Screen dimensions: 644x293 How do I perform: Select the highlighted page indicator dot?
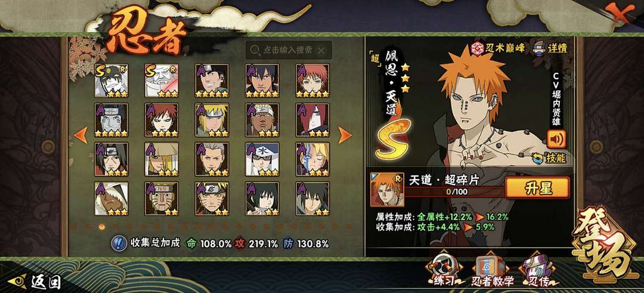tap(102, 226)
